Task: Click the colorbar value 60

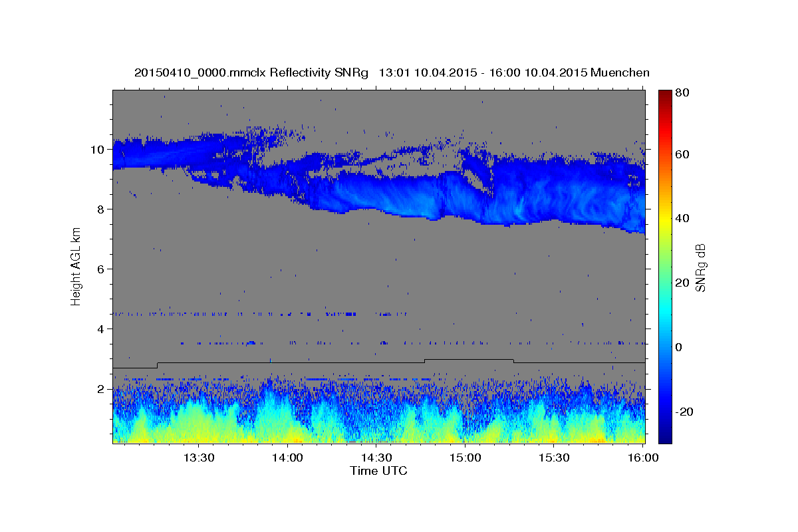Action: coord(683,154)
